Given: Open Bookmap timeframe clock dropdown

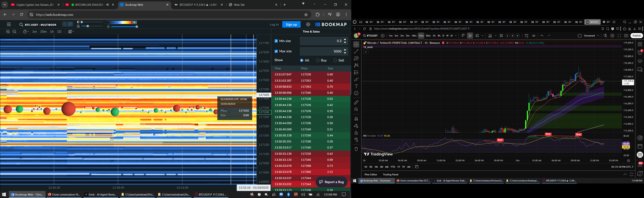Looking at the screenshot, I should [x=26, y=32].
